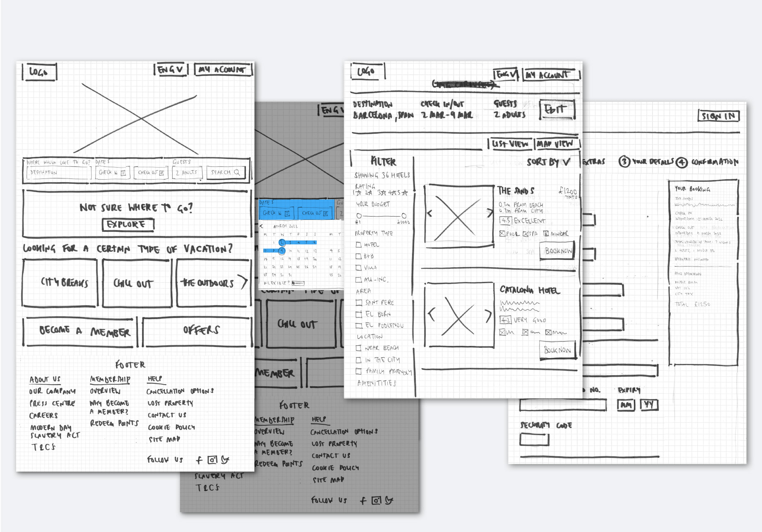
Task: Click Book Now for The Sands
Action: pos(557,251)
